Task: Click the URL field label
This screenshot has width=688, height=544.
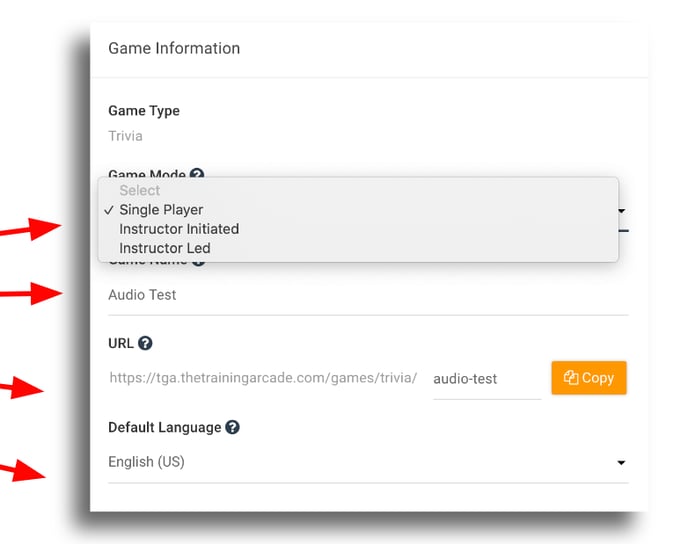Action: click(x=120, y=343)
